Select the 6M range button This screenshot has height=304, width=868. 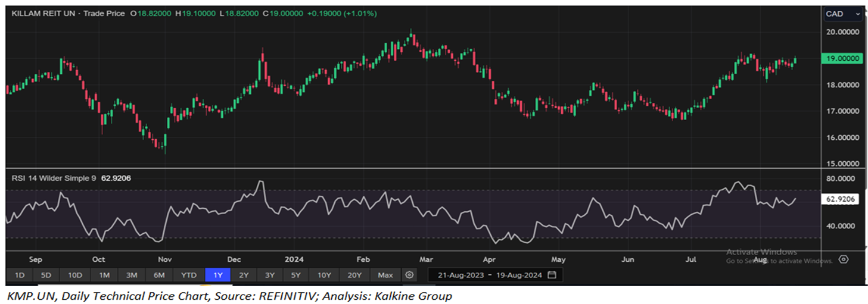coord(159,275)
